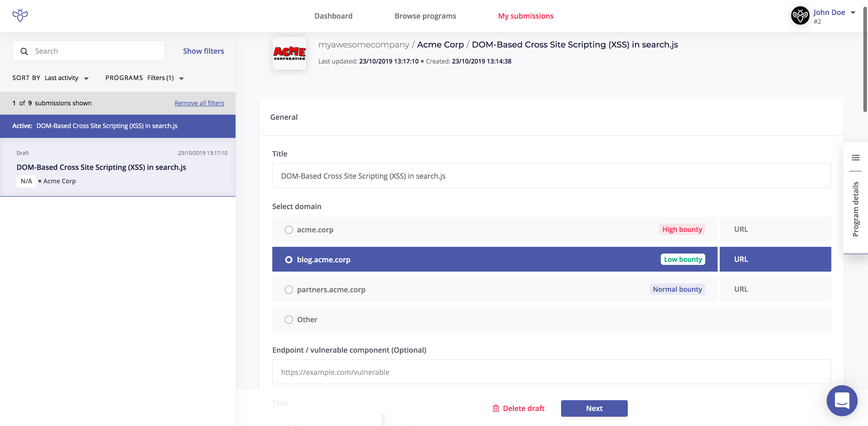Click the Last updated date 23/10/2019 13:17:10
868x426 pixels.
(389, 61)
